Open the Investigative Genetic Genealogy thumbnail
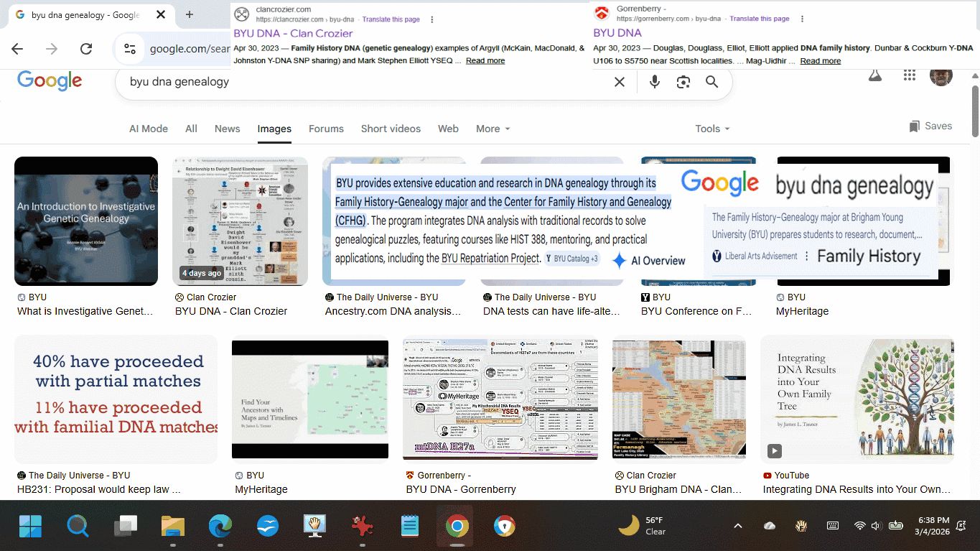This screenshot has width=980, height=551. 86,221
